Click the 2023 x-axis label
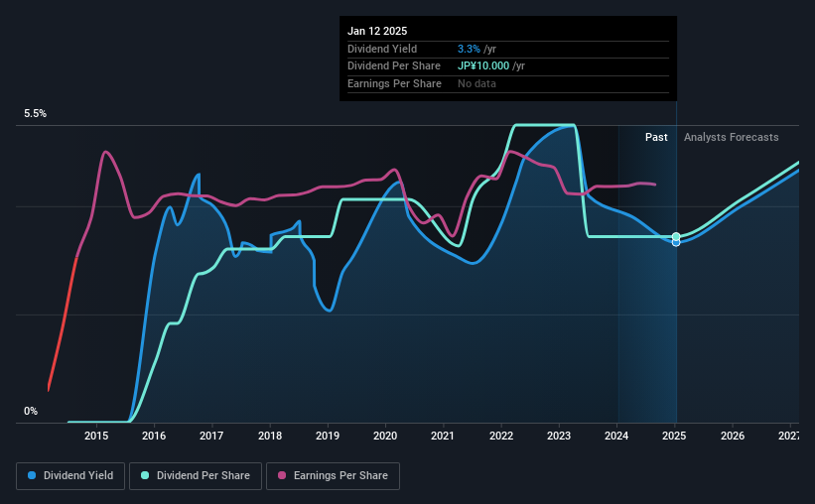815x504 pixels. tap(559, 436)
